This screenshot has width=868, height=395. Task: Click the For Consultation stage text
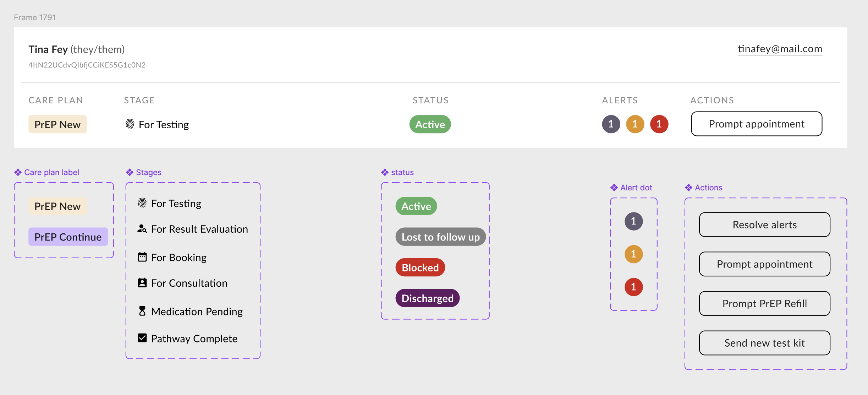[x=189, y=283]
